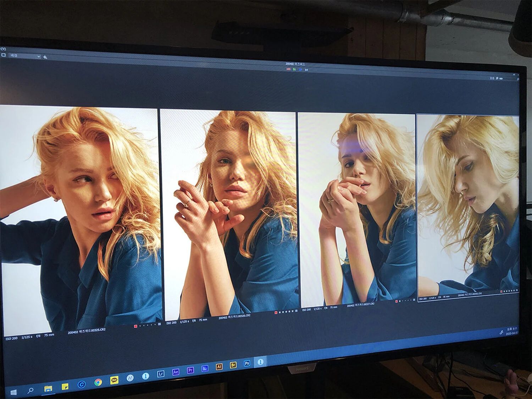This screenshot has height=399, width=532.
Task: Click RGB readout values at top
Action: click(297, 70)
